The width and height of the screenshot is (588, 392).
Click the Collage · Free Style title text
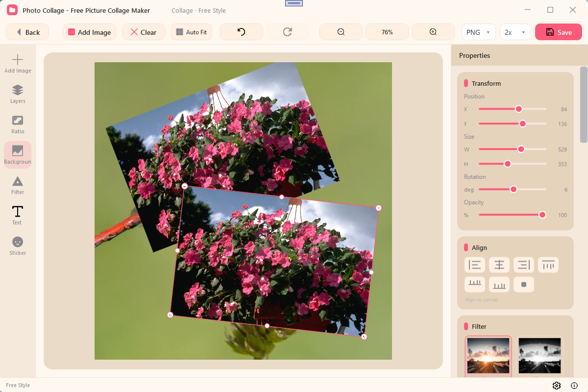pos(199,11)
